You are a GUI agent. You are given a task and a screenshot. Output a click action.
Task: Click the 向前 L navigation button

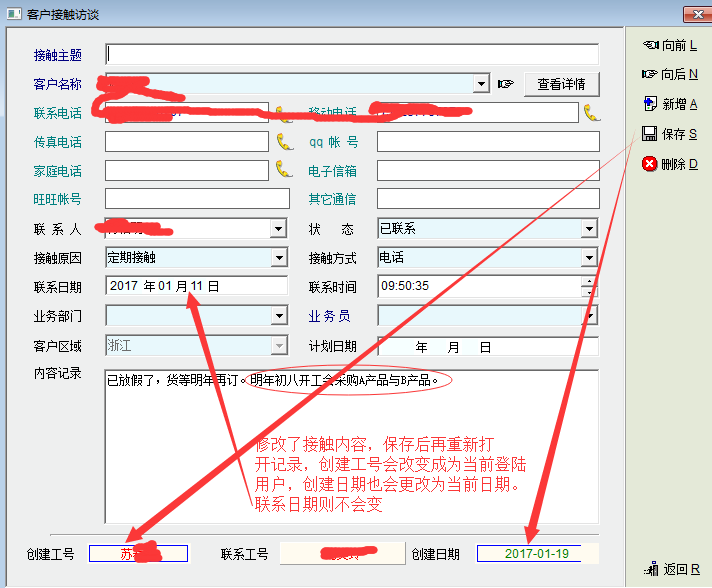coord(671,45)
